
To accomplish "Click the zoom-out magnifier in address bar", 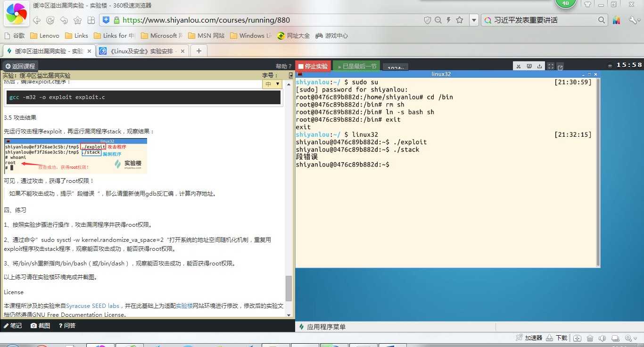I will (x=438, y=20).
